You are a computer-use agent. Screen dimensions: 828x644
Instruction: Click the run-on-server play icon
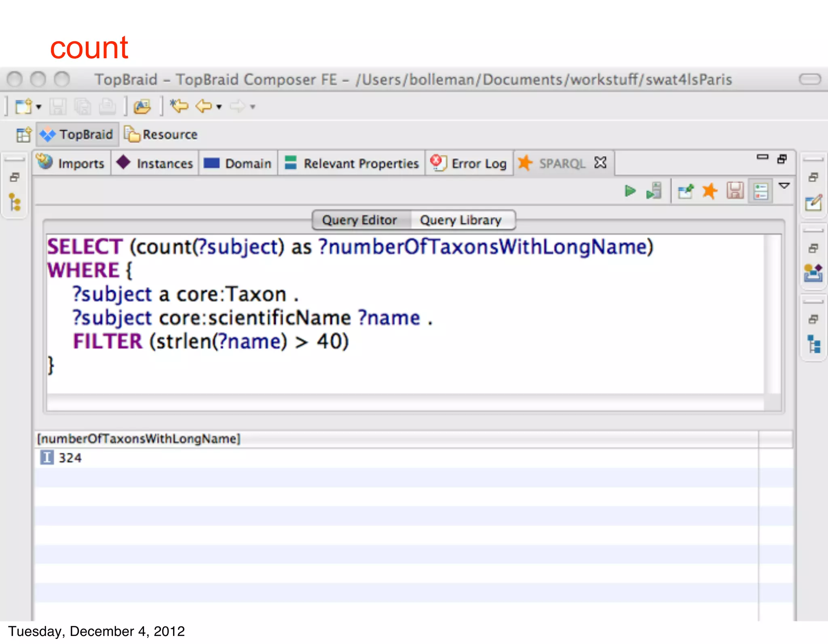click(x=654, y=191)
